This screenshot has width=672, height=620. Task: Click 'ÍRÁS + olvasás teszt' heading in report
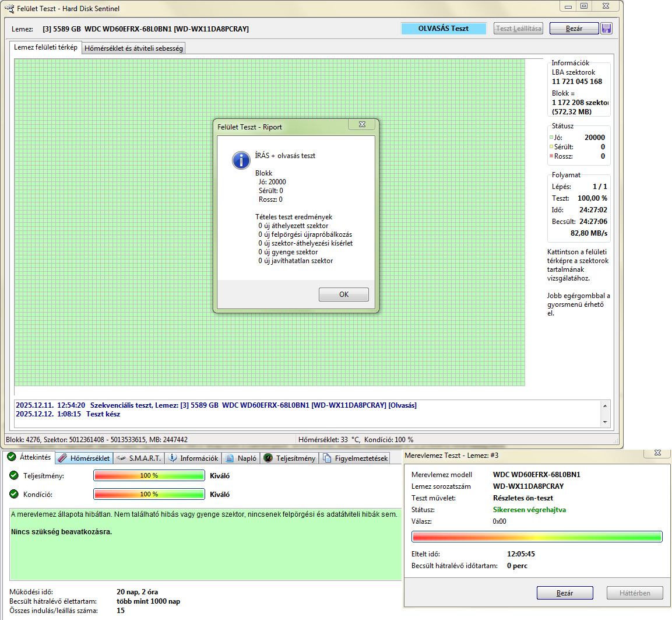pyautogui.click(x=285, y=156)
